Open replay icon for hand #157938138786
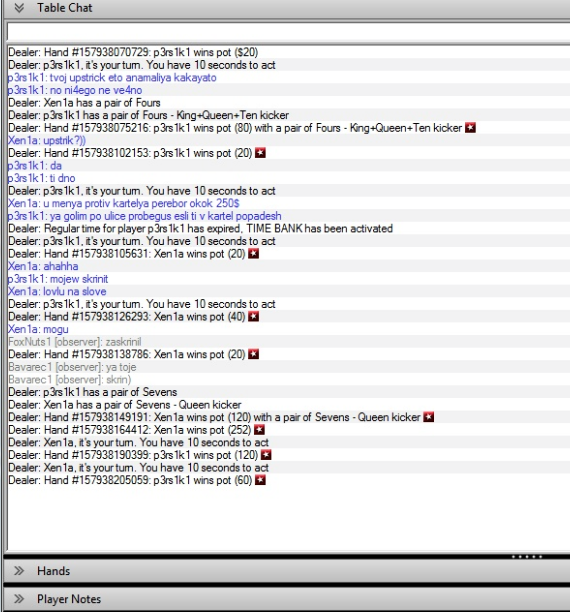This screenshot has height=612, width=570. click(253, 354)
